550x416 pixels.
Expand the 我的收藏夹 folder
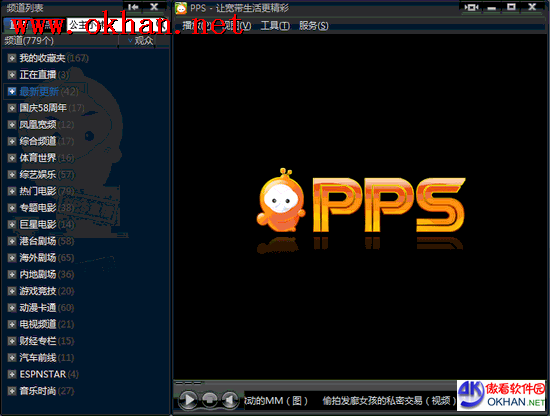coord(12,58)
